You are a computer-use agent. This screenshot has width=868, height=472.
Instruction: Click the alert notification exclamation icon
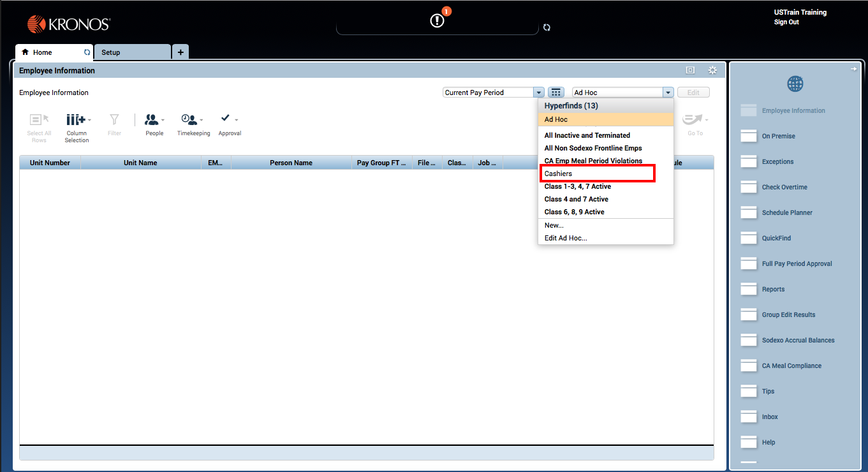437,20
